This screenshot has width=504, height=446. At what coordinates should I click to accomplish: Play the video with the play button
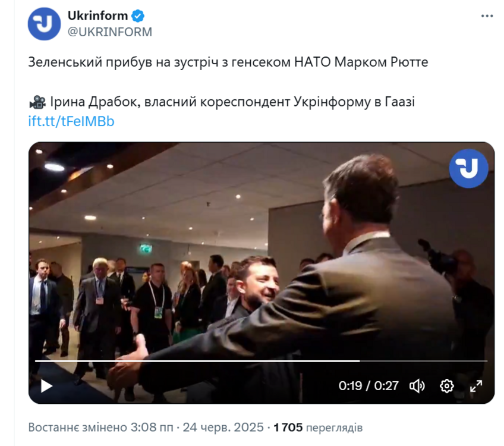tap(46, 386)
